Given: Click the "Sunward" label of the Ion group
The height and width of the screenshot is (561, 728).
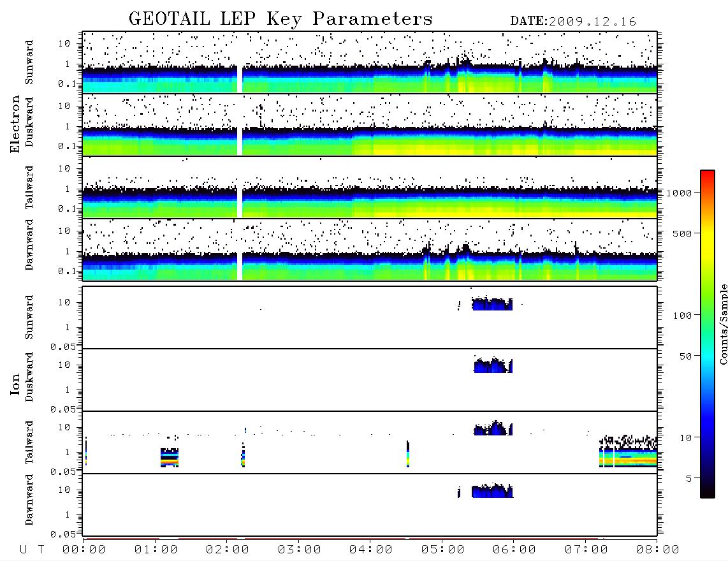Looking at the screenshot, I should pos(29,317).
